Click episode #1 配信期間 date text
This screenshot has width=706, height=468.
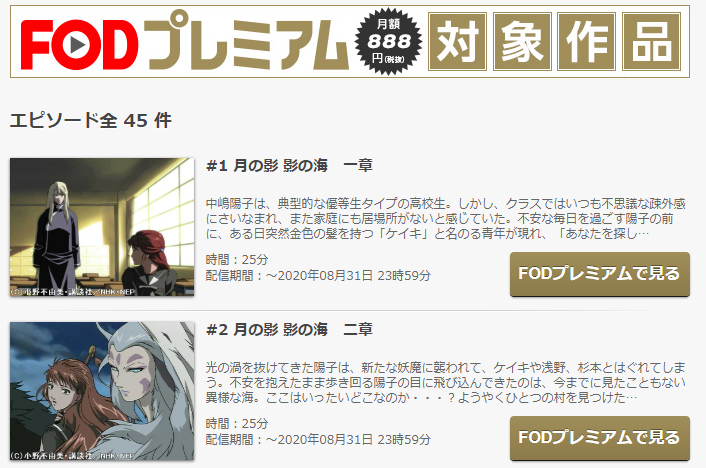click(318, 275)
